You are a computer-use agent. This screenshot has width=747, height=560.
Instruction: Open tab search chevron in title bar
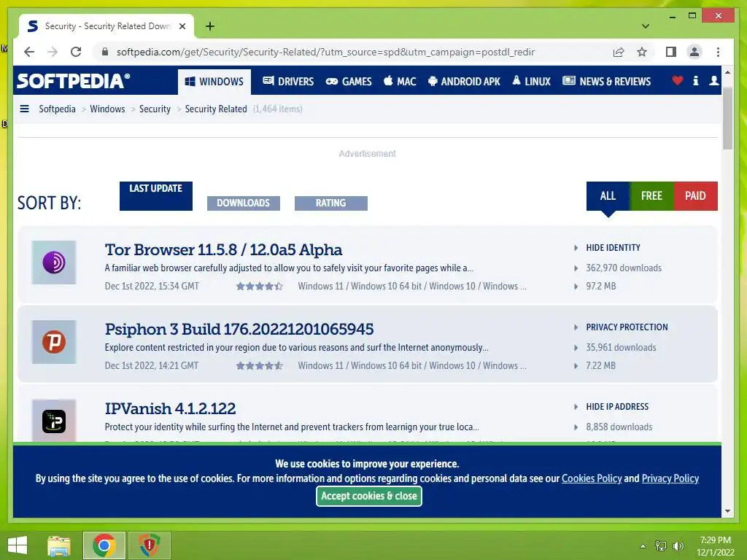click(x=646, y=26)
